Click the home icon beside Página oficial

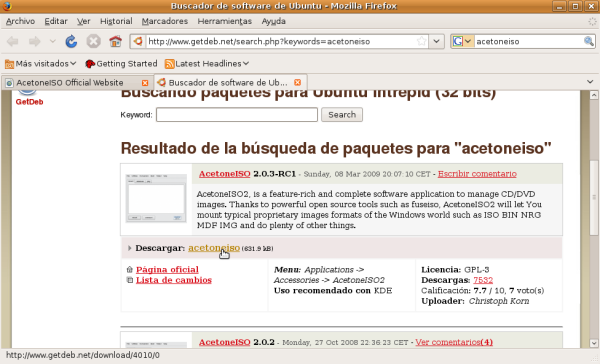point(130,269)
